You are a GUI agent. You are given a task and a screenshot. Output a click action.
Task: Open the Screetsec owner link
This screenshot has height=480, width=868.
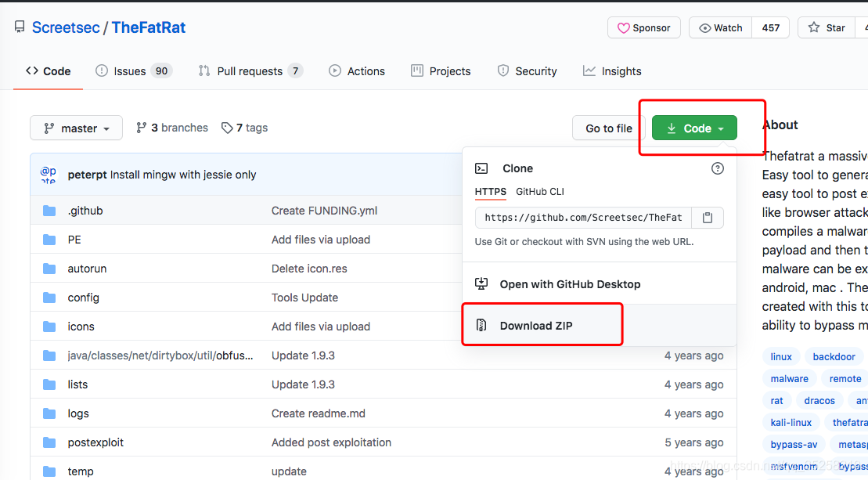(66, 27)
